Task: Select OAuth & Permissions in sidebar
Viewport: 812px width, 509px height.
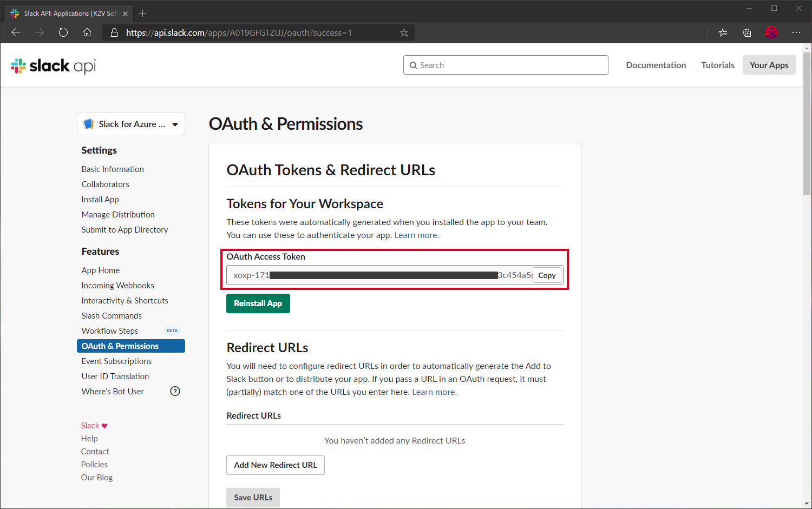Action: [131, 346]
